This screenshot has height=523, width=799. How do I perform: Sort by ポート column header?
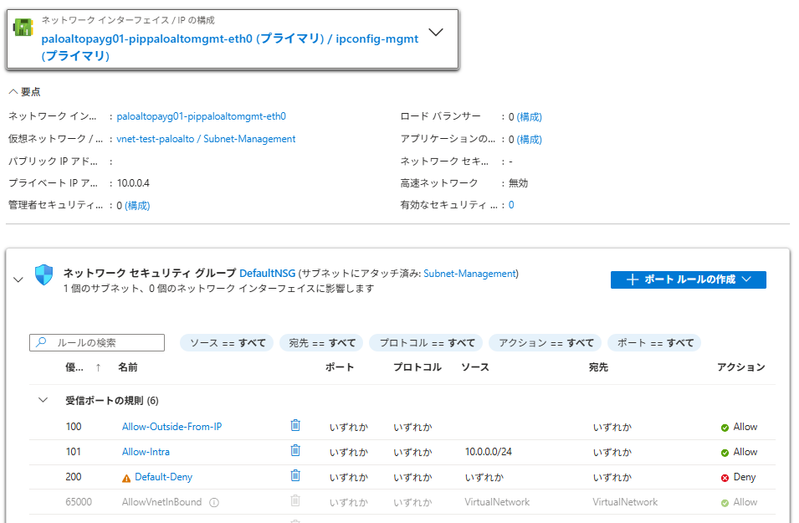coord(339,367)
